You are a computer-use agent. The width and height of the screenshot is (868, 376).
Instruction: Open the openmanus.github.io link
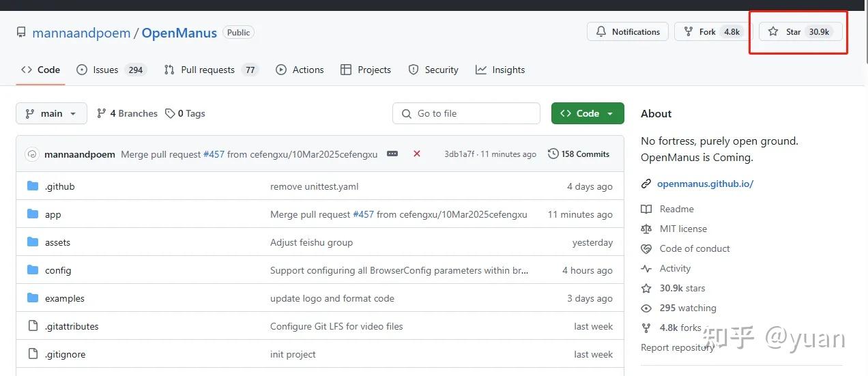click(705, 184)
